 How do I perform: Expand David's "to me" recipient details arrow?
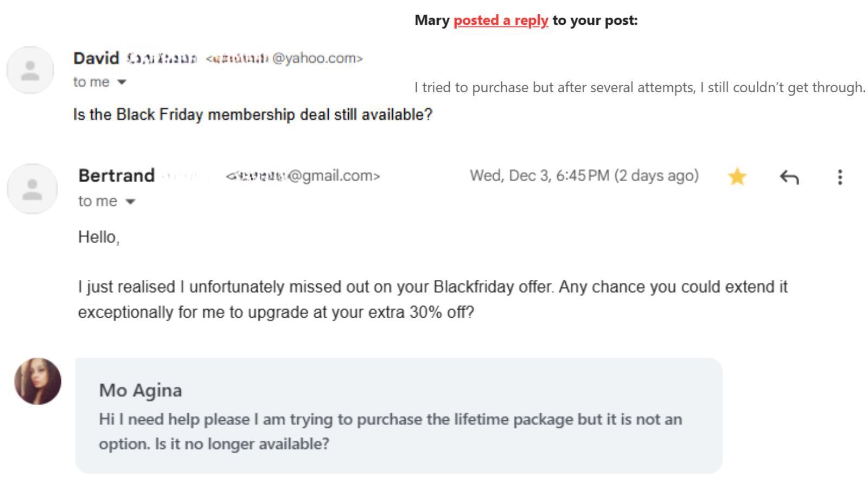click(122, 82)
